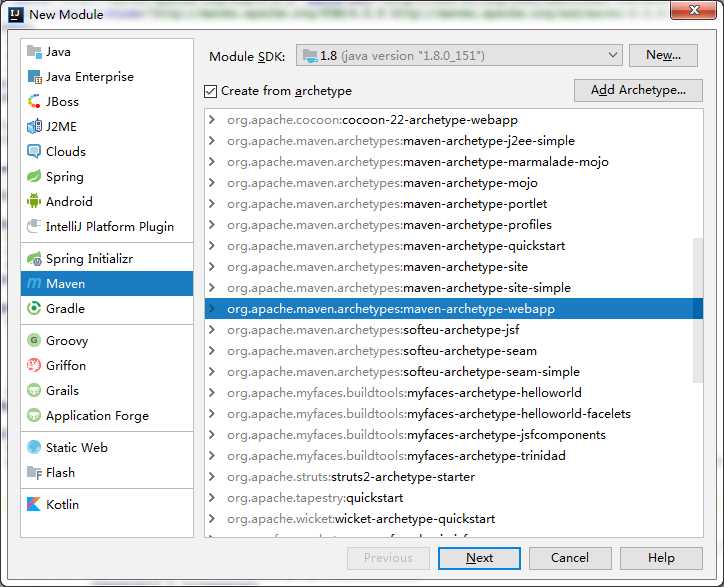Image resolution: width=724 pixels, height=587 pixels.
Task: Click the Flash folder icon
Action: coord(34,472)
